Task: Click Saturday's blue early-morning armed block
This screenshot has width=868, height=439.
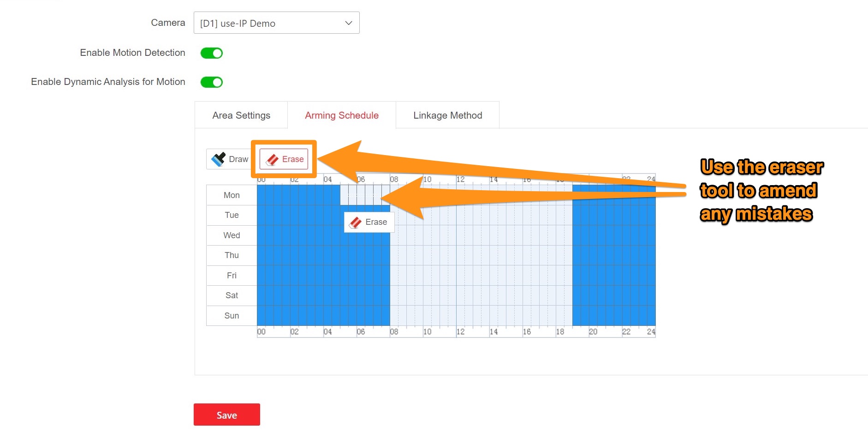Action: (x=323, y=295)
